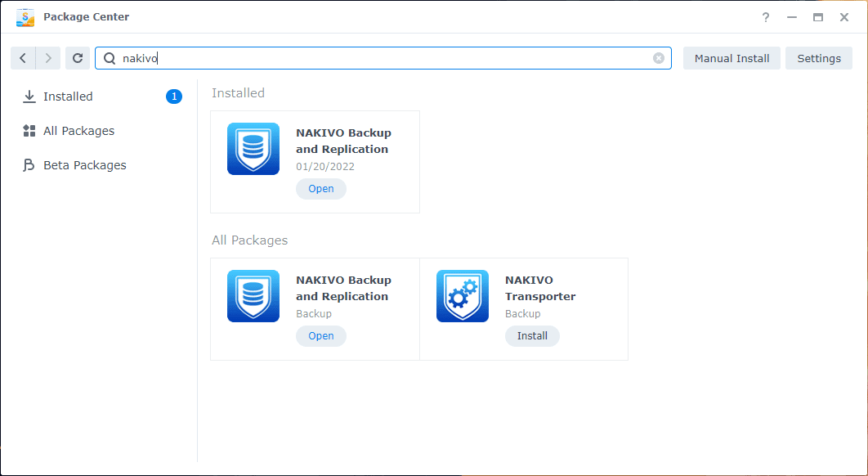The image size is (868, 476).
Task: Open the Beta Packages section
Action: 84,165
